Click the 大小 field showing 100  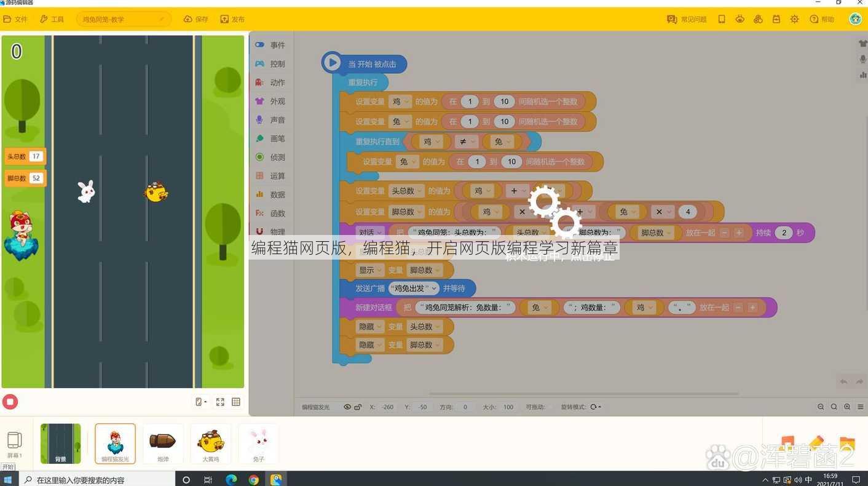508,407
